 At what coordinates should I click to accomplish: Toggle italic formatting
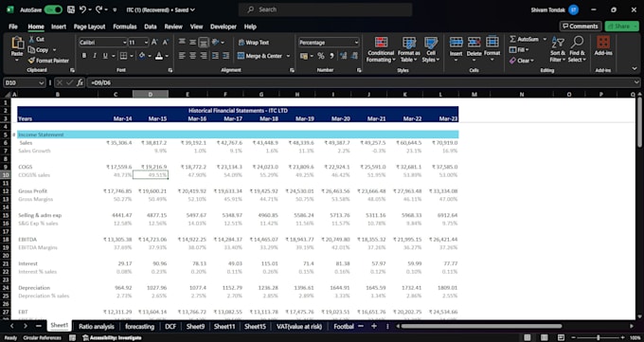[x=95, y=56]
